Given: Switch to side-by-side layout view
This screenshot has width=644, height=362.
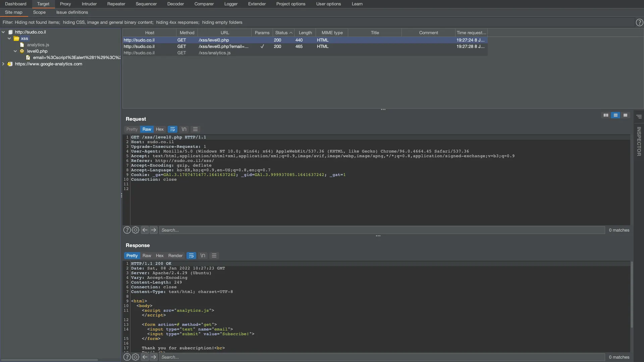Looking at the screenshot, I should [606, 115].
